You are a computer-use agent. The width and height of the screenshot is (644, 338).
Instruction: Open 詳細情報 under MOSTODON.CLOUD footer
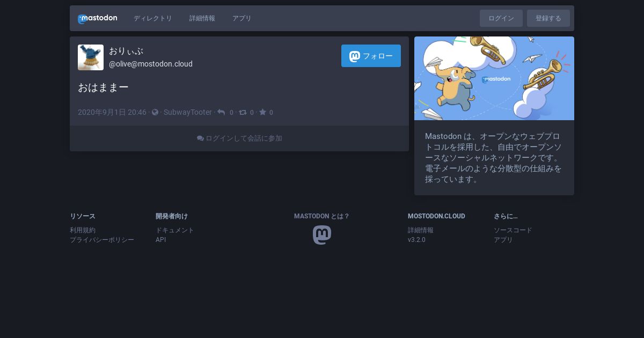tap(421, 230)
